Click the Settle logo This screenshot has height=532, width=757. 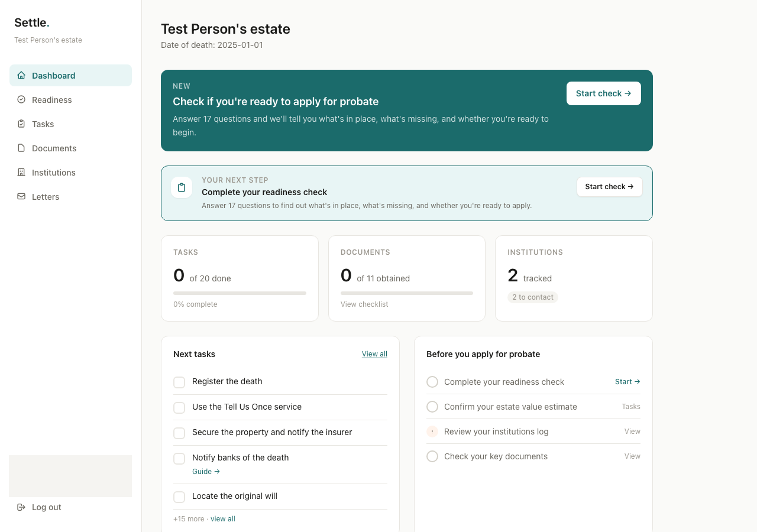[x=32, y=22]
